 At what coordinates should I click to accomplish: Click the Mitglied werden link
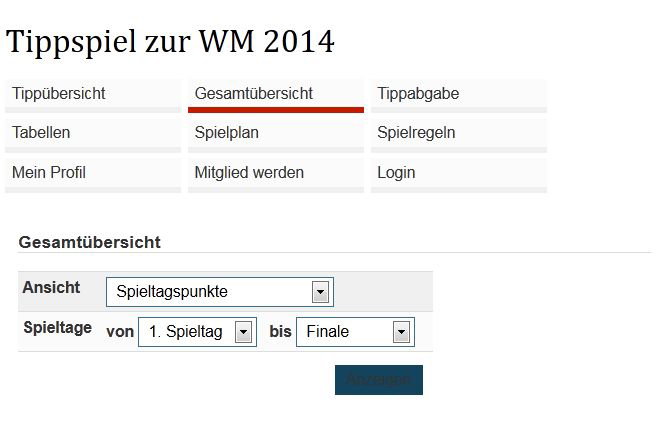pos(276,175)
